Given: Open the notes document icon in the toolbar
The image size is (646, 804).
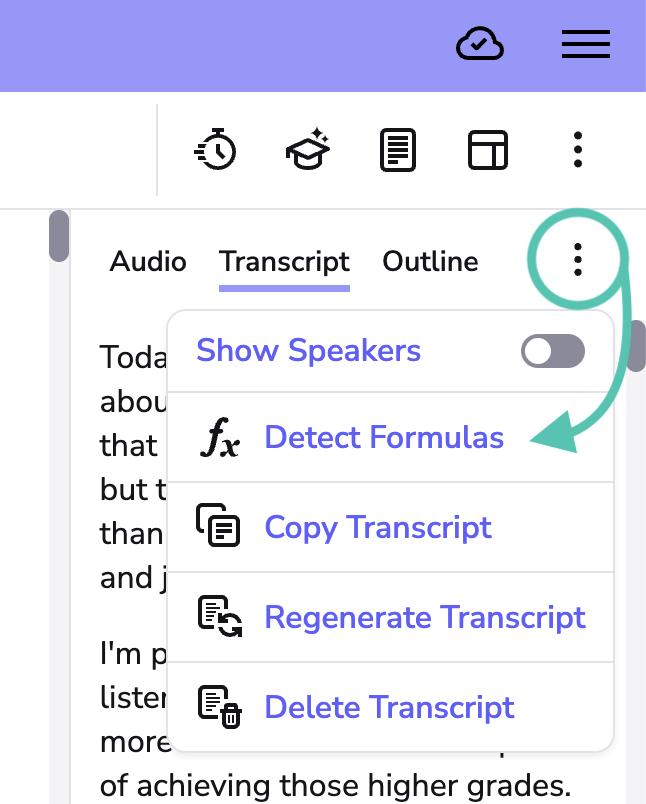Looking at the screenshot, I should click(x=397, y=150).
